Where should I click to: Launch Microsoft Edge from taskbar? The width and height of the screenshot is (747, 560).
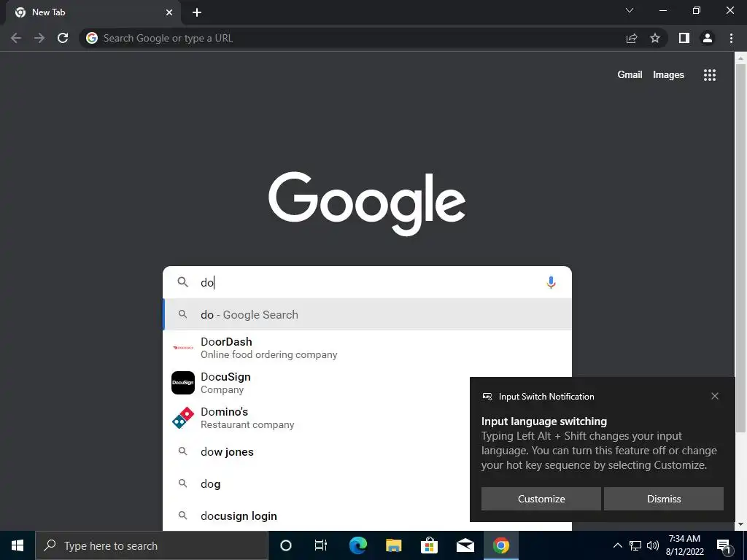click(357, 545)
